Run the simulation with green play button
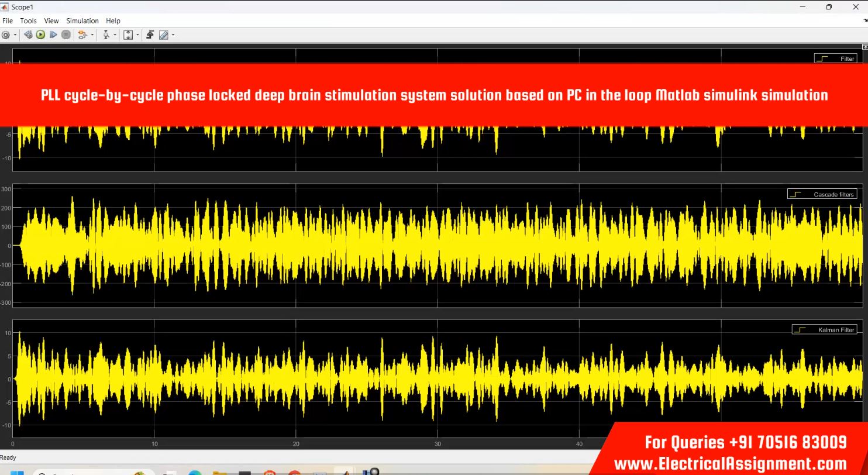The height and width of the screenshot is (475, 868). pos(40,35)
